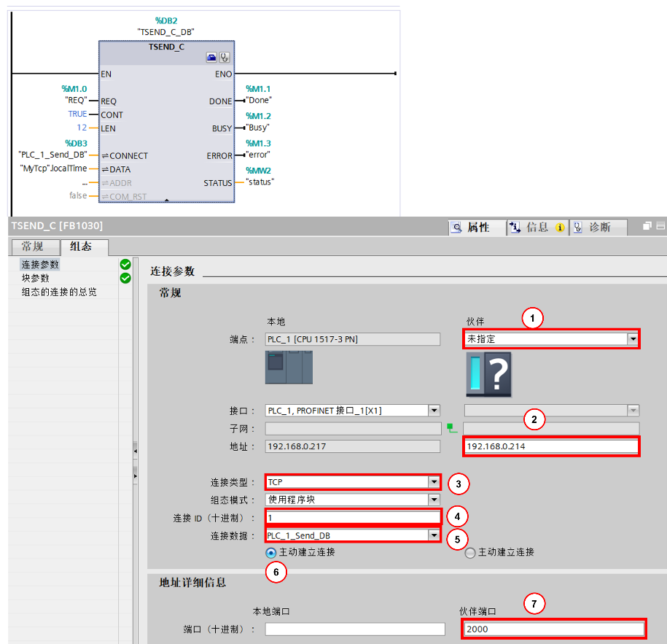Select 组态的连接的总览 in navigation tree
Viewport: 667px width, 644px height.
click(x=59, y=292)
